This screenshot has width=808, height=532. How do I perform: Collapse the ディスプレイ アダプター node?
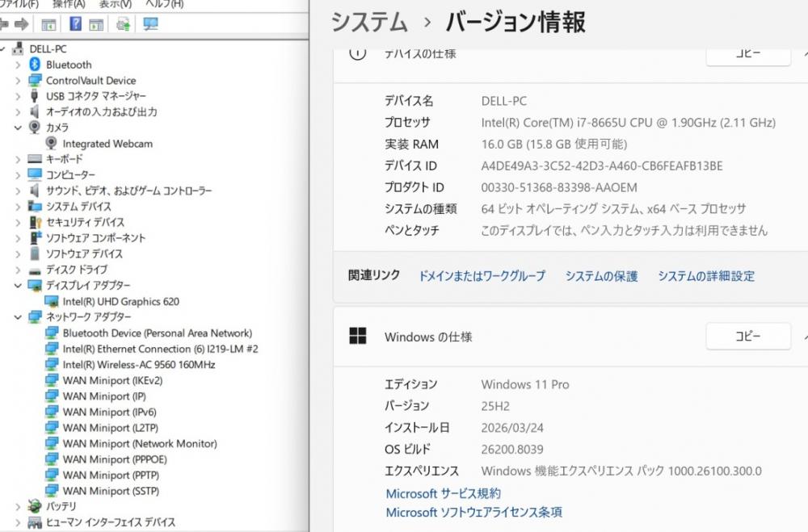tap(18, 285)
